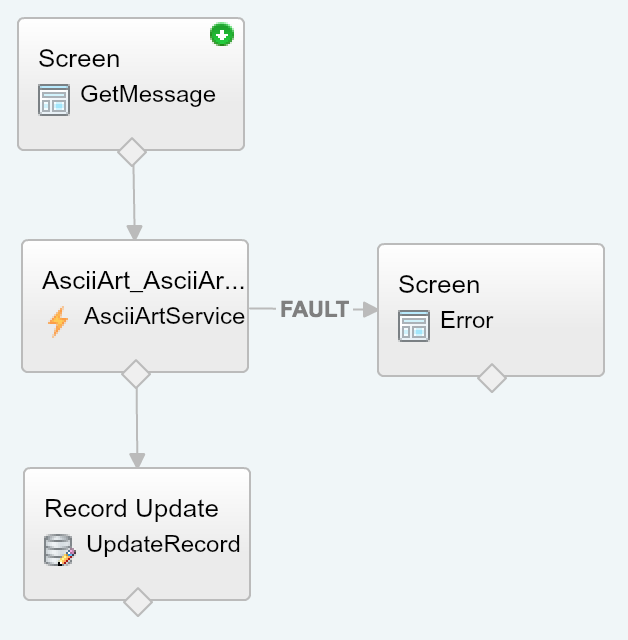
Task: Click the connector diamond below Error node
Action: click(491, 378)
